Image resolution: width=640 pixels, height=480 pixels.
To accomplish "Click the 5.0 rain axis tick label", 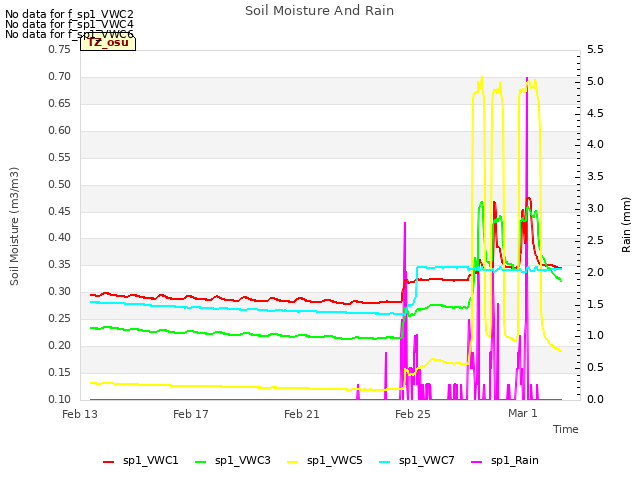I will 596,82.
